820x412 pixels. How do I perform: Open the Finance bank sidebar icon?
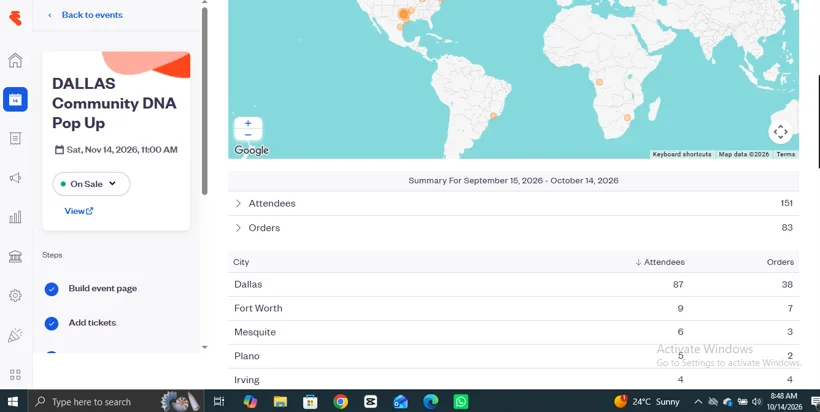pyautogui.click(x=15, y=256)
